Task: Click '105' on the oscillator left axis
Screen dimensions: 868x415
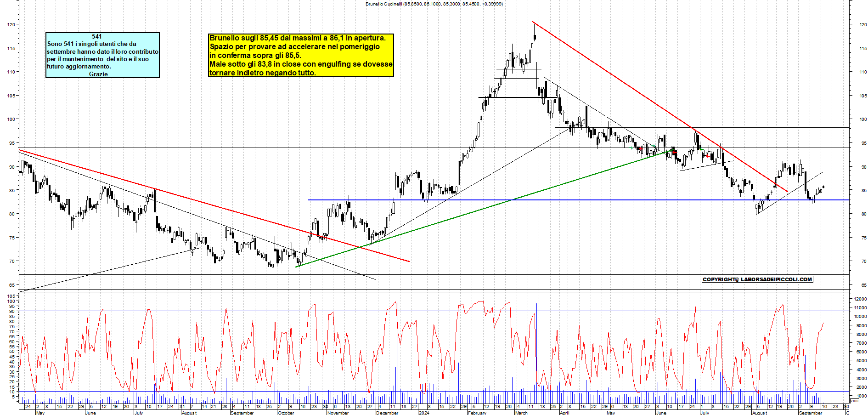Action: [11, 296]
